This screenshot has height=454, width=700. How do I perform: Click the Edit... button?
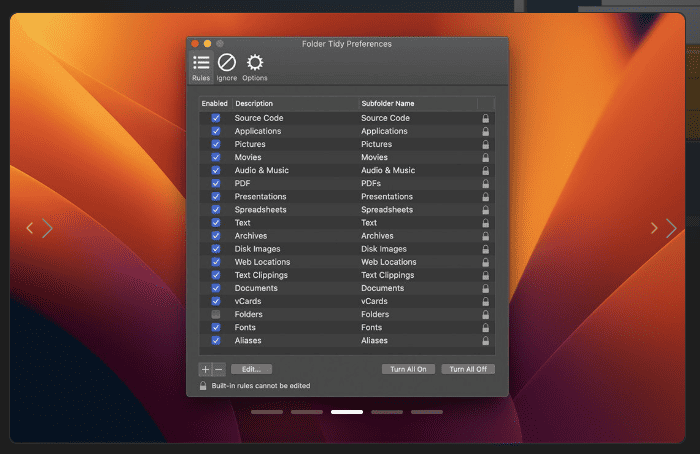pos(251,369)
